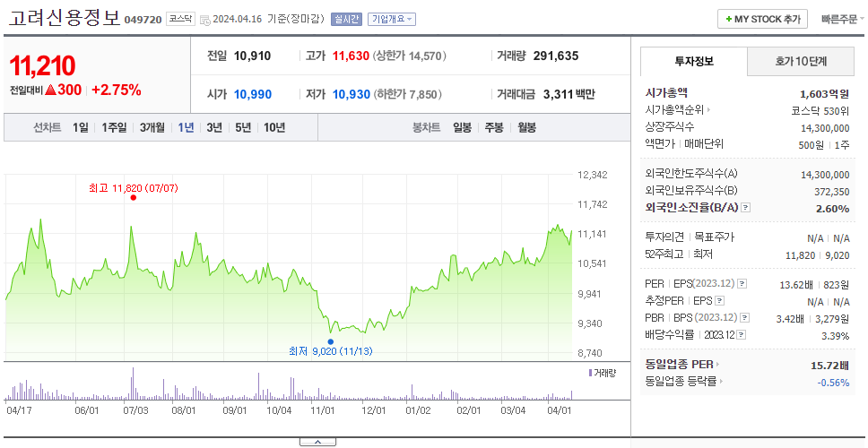Click the blue 최저 9,020 marker dot
Viewport: 868px width, 448px height.
click(x=331, y=341)
